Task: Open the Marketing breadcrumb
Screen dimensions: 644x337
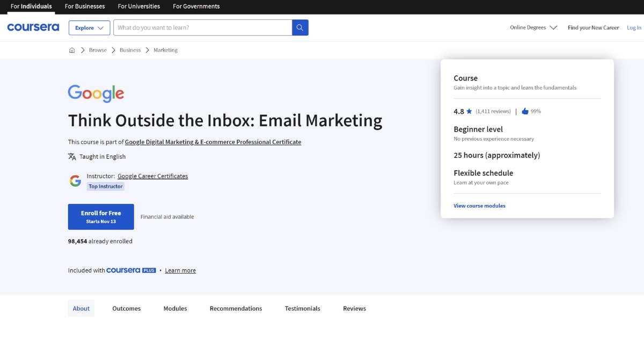Action: (x=165, y=50)
